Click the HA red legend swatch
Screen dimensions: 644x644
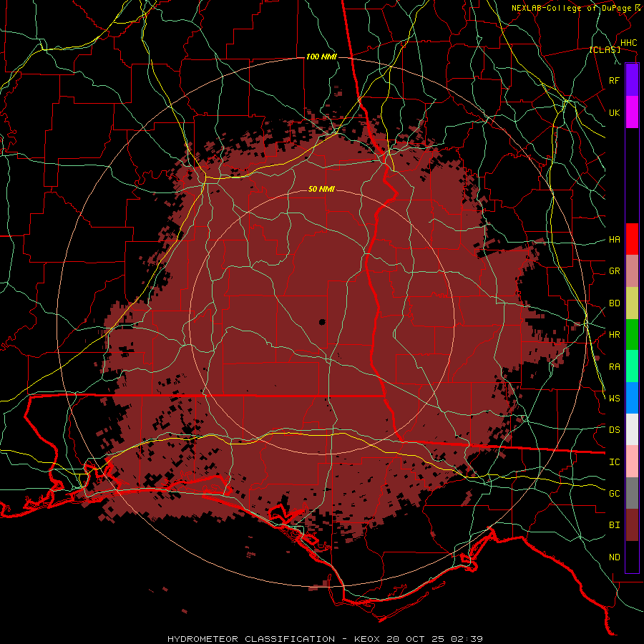point(632,239)
